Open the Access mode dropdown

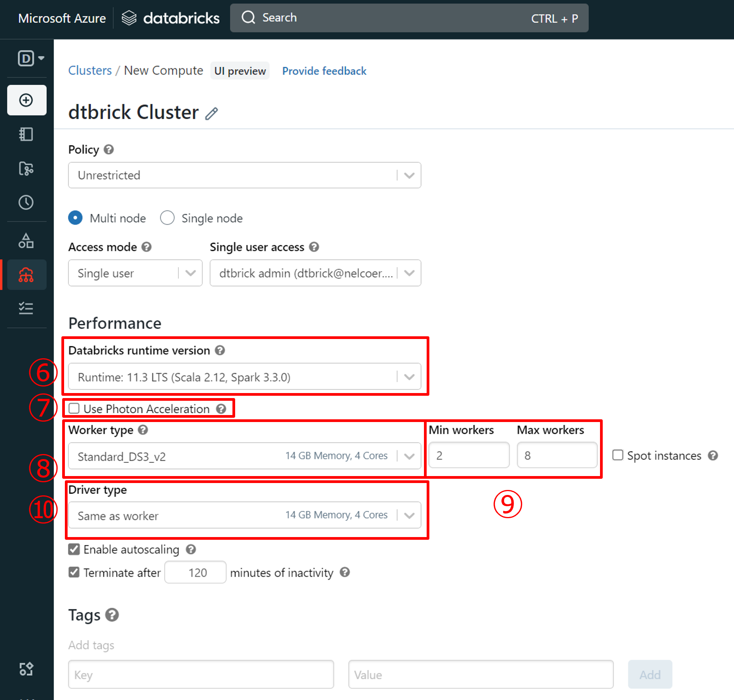coord(135,273)
